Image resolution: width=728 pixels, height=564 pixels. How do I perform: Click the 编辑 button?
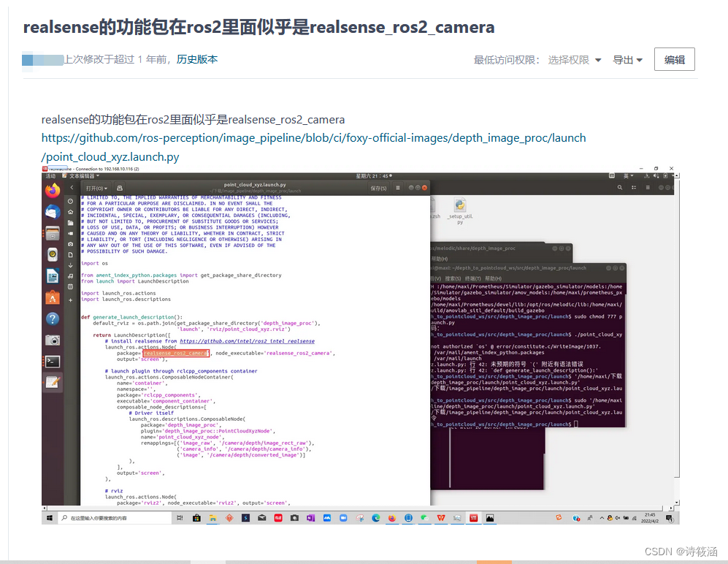[674, 59]
